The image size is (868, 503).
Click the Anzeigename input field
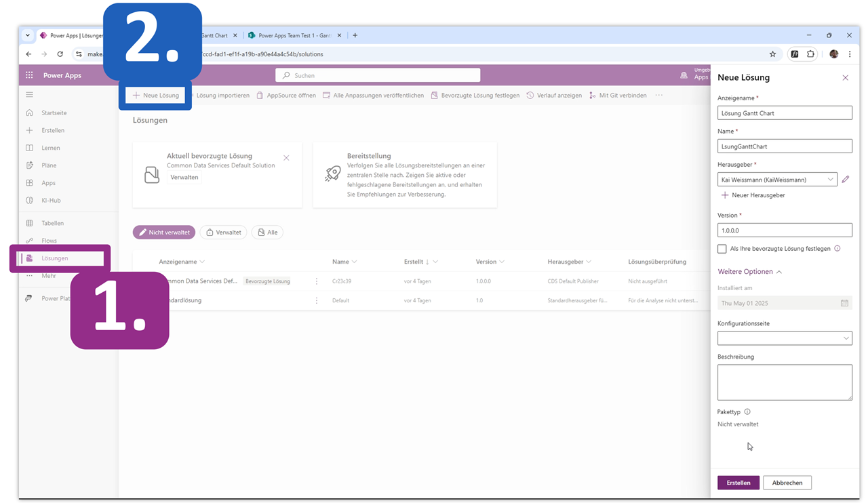pyautogui.click(x=785, y=113)
